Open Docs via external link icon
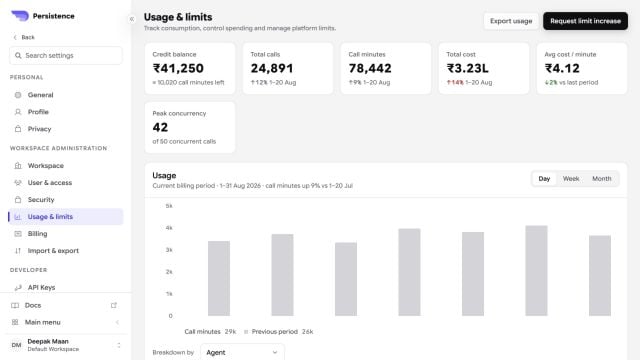Screen dimensions: 640x360 pyautogui.click(x=114, y=305)
